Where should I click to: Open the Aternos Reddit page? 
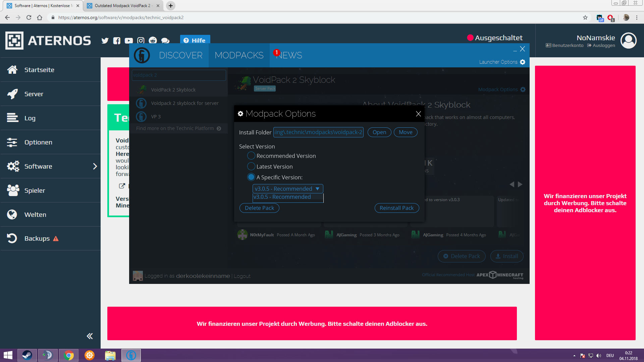[153, 41]
